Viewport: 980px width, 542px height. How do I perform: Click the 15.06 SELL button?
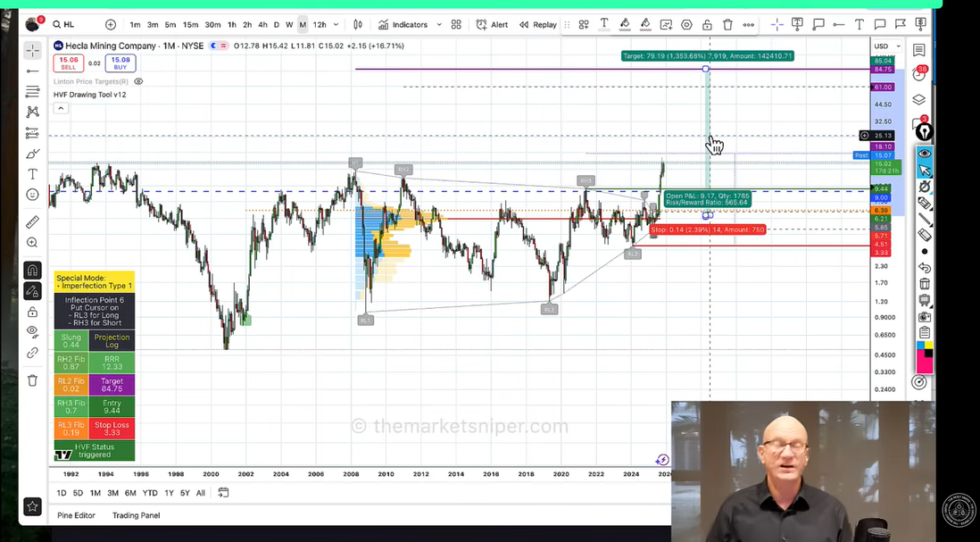coord(68,63)
